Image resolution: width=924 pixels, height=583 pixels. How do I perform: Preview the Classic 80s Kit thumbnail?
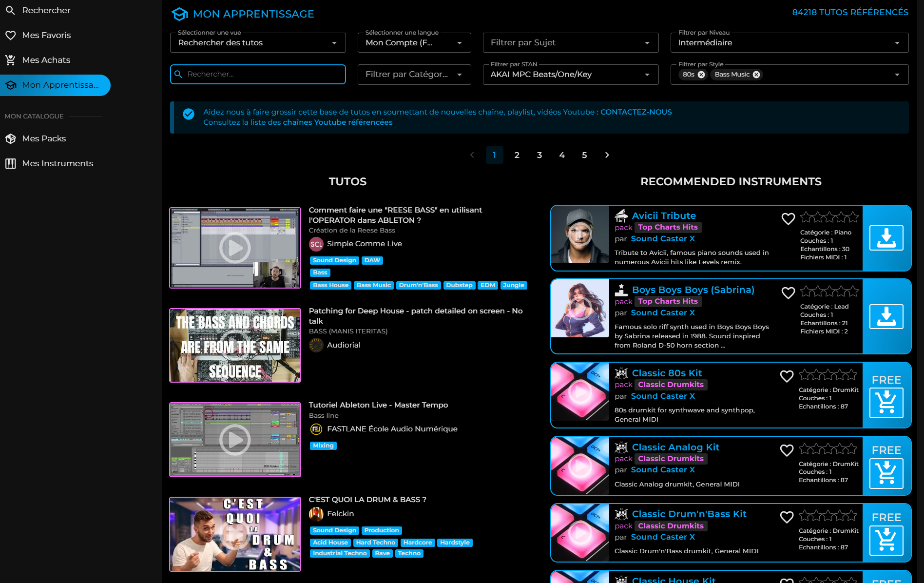click(x=580, y=391)
